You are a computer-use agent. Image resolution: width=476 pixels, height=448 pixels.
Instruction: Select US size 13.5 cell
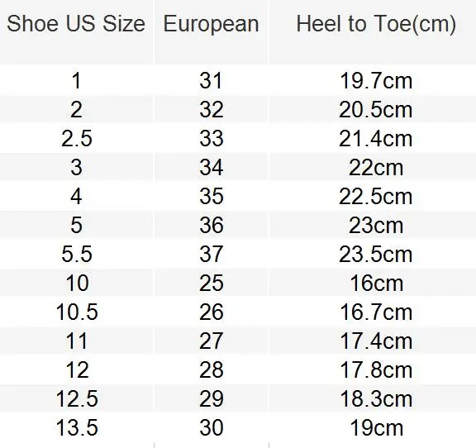pyautogui.click(x=77, y=427)
